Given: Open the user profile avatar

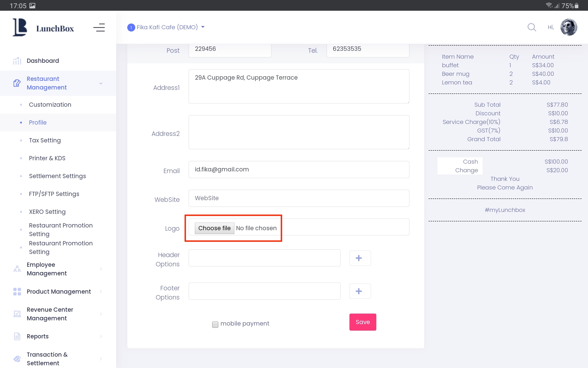Looking at the screenshot, I should coord(568,27).
